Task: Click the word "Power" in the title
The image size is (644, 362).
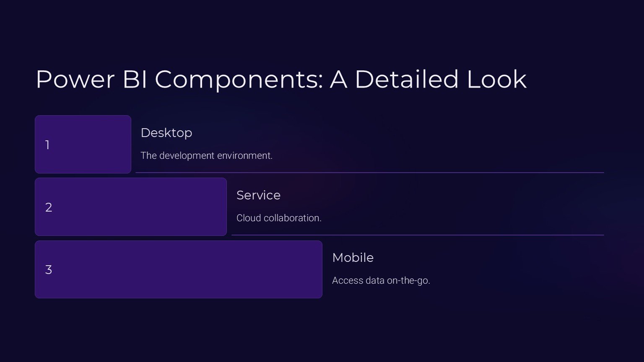Action: point(75,79)
